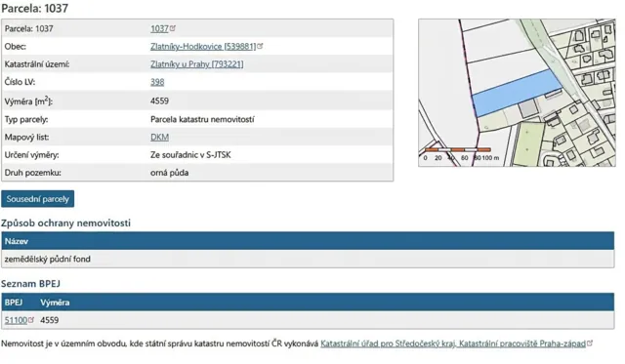Click the 'Parcela: 1037' page heading
The width and height of the screenshot is (625, 364).
click(35, 9)
